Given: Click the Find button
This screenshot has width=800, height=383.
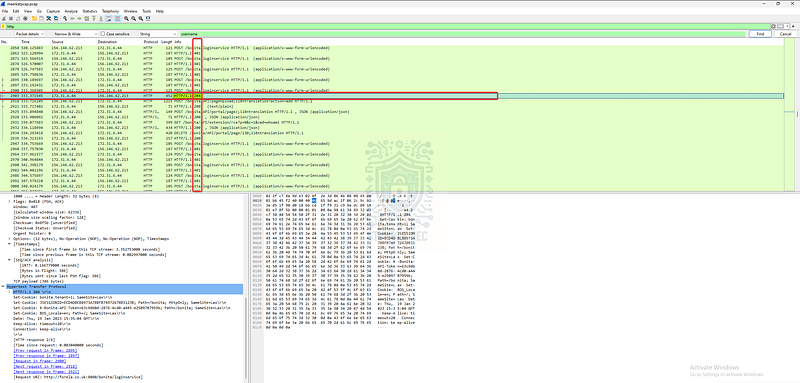Looking at the screenshot, I should coord(760,34).
